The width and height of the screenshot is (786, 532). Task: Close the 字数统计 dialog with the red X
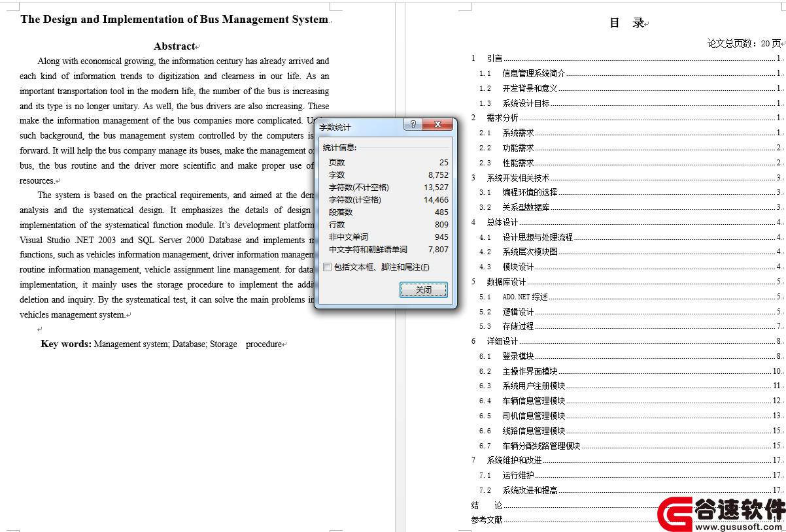tap(437, 125)
